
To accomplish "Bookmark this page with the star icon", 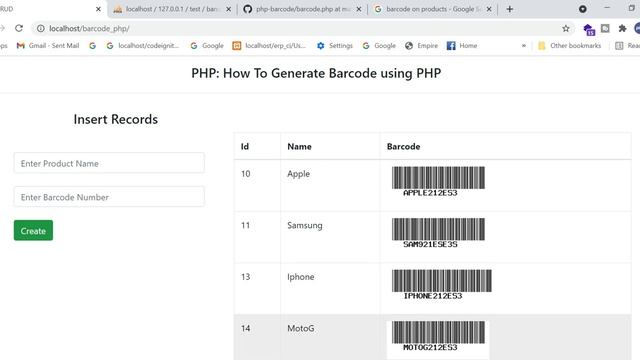I will click(566, 28).
